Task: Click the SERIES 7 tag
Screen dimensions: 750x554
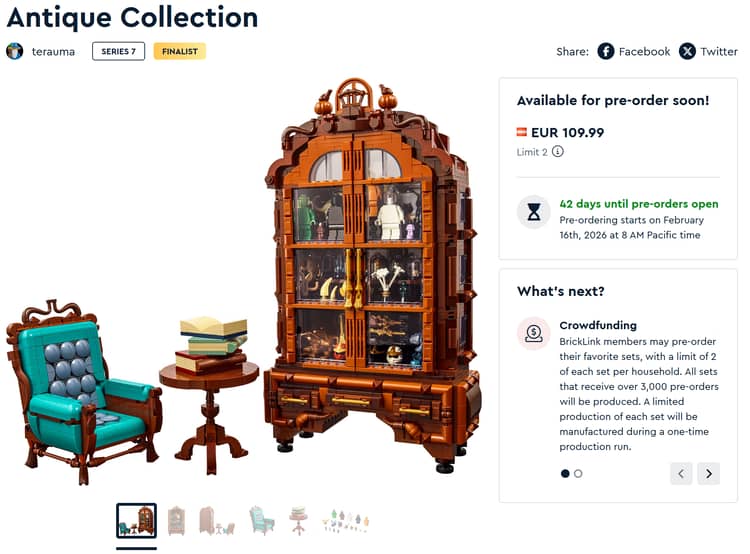Action: point(119,51)
